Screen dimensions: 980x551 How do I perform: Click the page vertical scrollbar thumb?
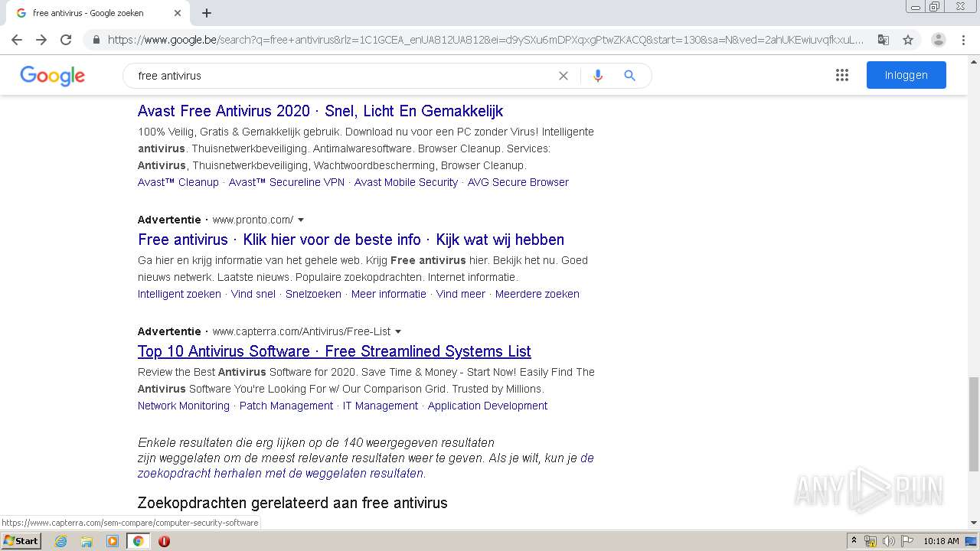pyautogui.click(x=974, y=423)
